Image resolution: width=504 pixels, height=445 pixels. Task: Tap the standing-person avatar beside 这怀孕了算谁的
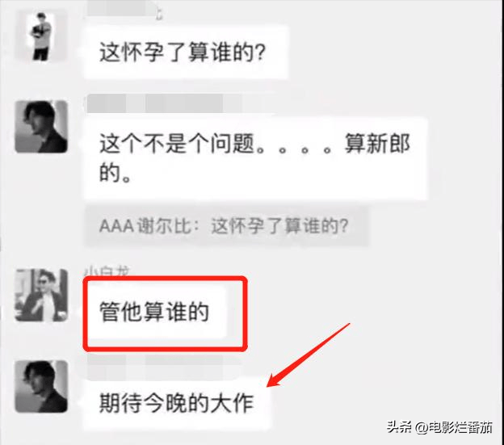coord(41,36)
